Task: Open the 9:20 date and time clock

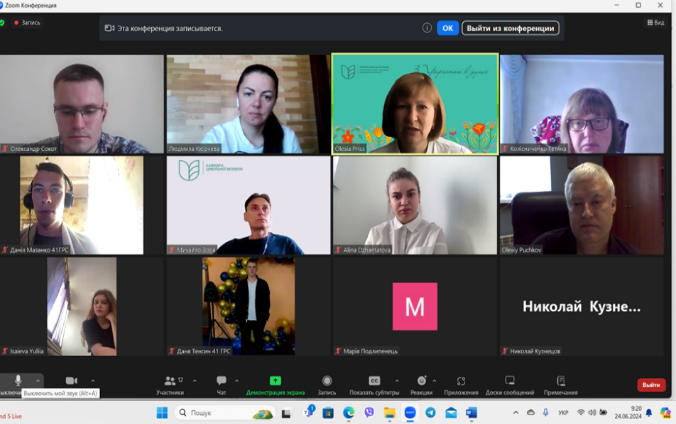Action: point(628,412)
